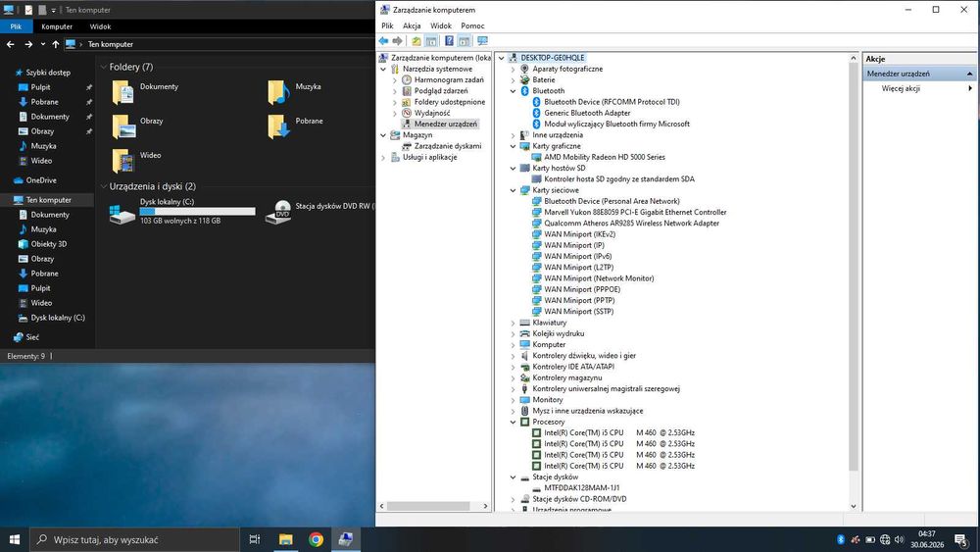Image resolution: width=980 pixels, height=552 pixels.
Task: Open the Widok menu in Zarządzanie komputerem
Action: (x=441, y=25)
